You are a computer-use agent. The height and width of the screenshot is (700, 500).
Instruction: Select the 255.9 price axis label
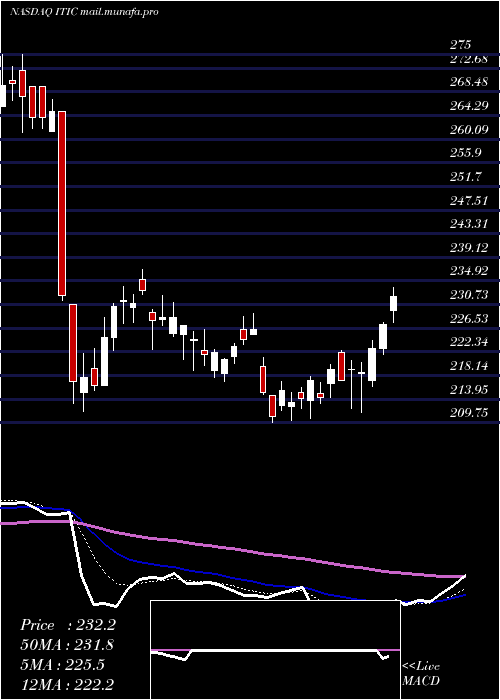(465, 153)
